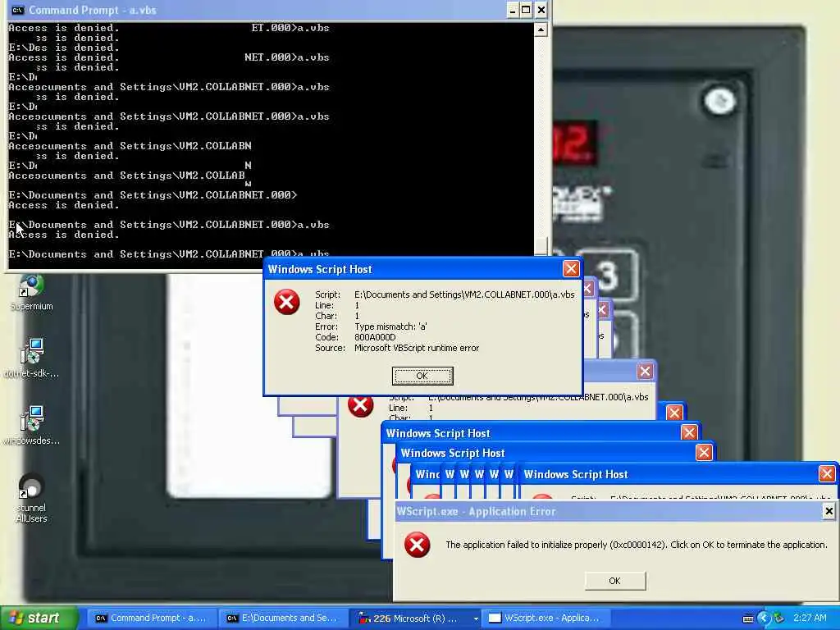Close the WScript.exe Application Error dialog

click(x=829, y=511)
